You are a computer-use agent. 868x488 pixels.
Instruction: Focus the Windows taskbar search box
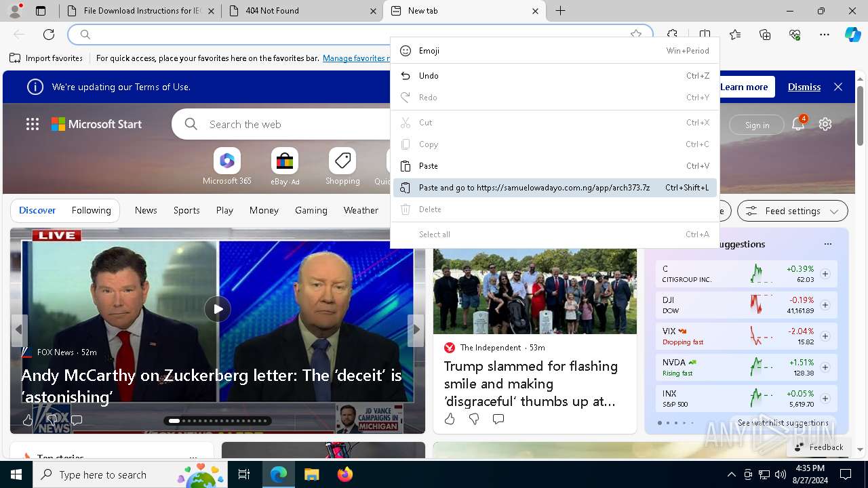tap(131, 474)
